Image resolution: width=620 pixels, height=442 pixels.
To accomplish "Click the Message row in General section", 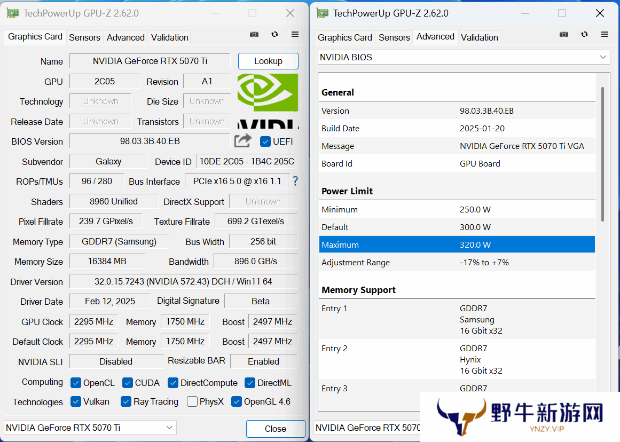I will [x=457, y=146].
